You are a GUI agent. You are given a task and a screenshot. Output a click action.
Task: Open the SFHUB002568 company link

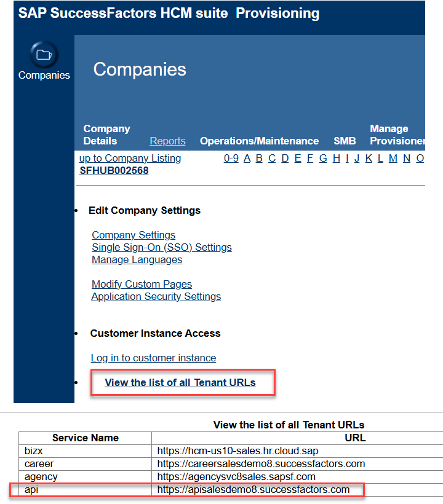coord(114,170)
